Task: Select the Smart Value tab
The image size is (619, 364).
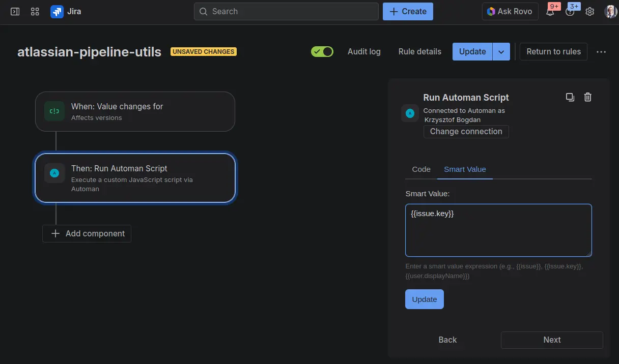Action: pyautogui.click(x=465, y=169)
